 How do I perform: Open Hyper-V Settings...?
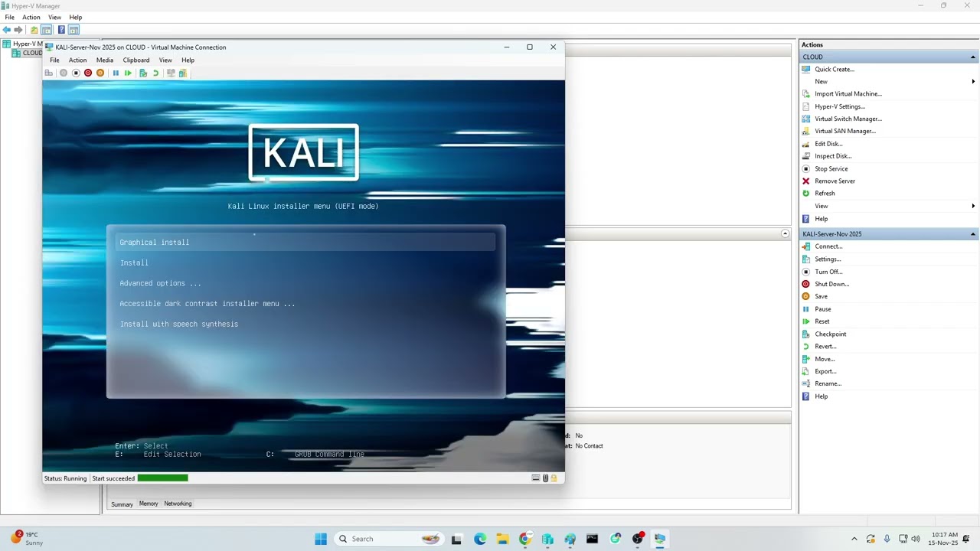(x=839, y=106)
